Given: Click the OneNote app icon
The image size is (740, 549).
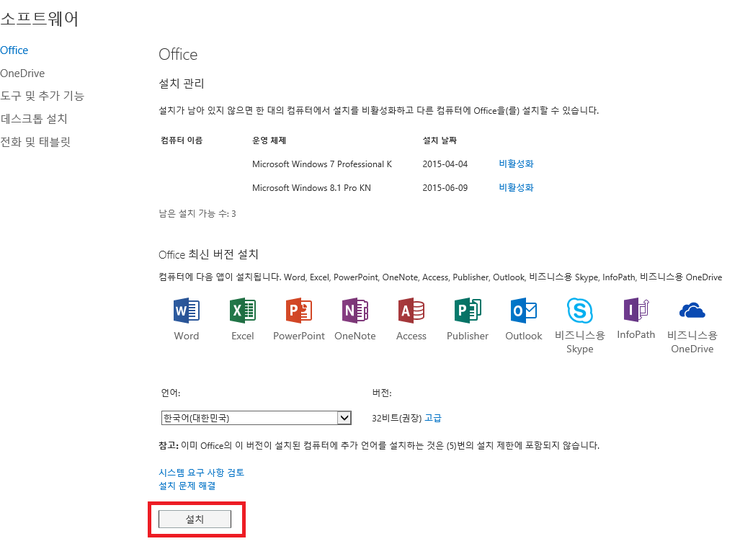Looking at the screenshot, I should pyautogui.click(x=355, y=311).
